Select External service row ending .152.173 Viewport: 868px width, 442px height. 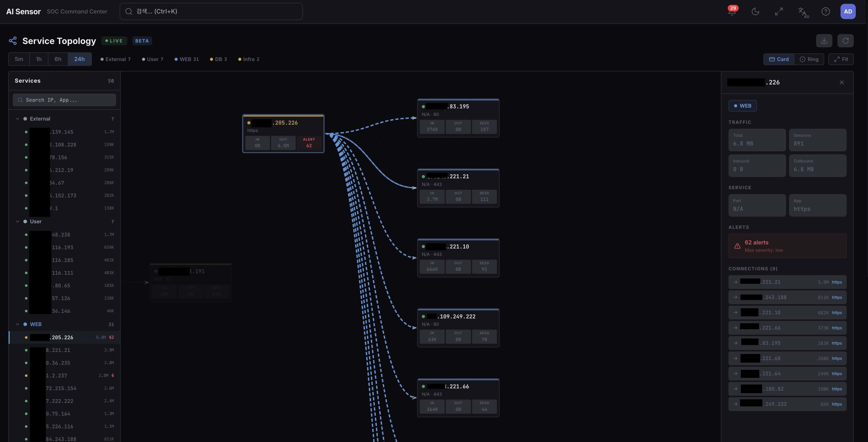(64, 196)
